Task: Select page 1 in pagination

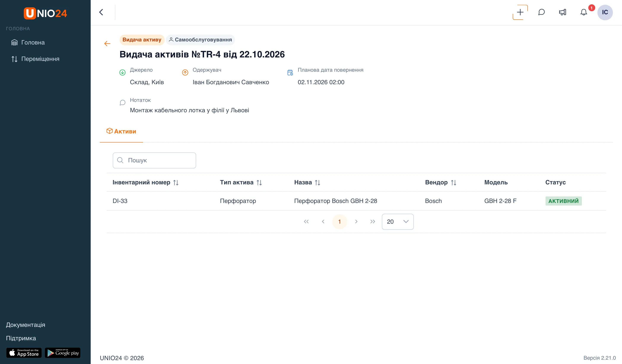Action: 339,222
